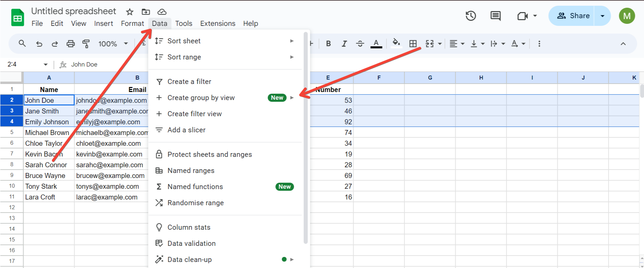Collapse the toolbar with the chevron
This screenshot has height=268, width=644.
point(623,44)
